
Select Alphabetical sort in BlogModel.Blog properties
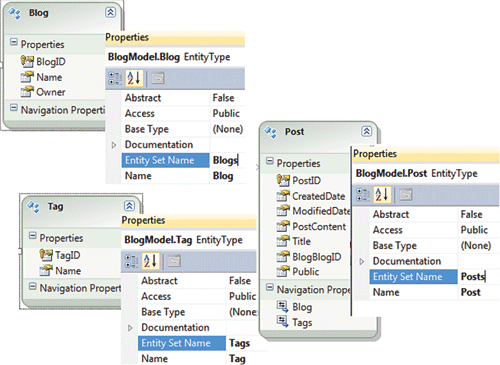(x=134, y=78)
